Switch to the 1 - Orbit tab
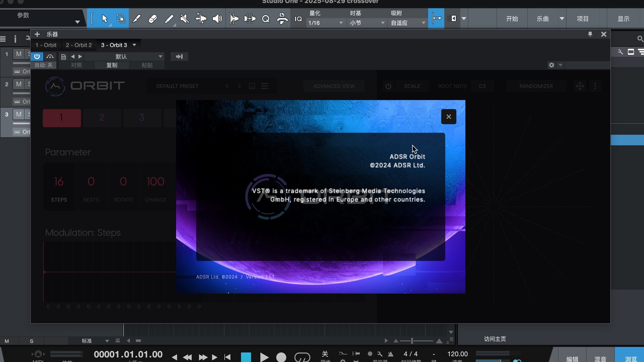The width and height of the screenshot is (644, 362). click(x=46, y=45)
